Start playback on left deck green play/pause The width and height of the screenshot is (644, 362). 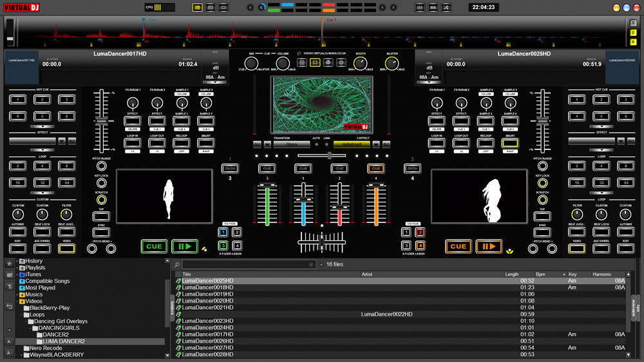(x=185, y=247)
